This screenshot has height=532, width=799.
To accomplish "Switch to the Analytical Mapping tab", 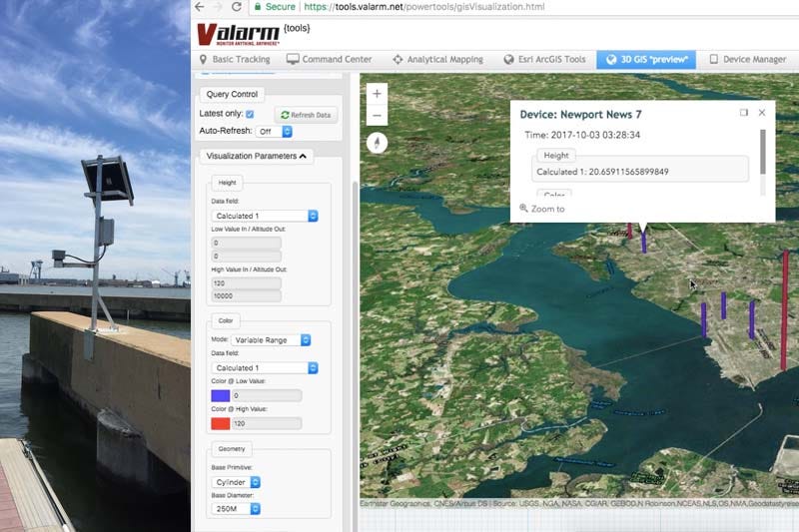I will pos(437,60).
